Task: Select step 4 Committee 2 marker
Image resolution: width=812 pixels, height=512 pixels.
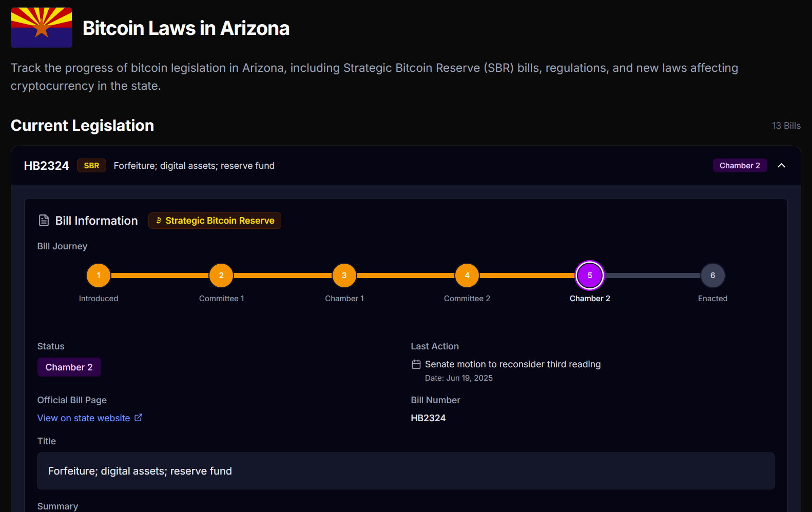Action: (x=467, y=275)
